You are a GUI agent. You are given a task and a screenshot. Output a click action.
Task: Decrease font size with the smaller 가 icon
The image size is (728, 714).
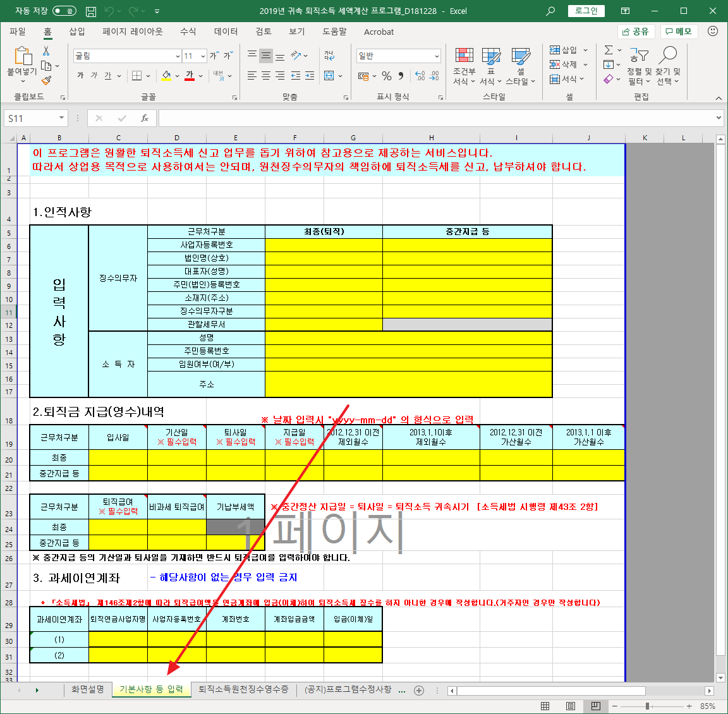[x=227, y=56]
